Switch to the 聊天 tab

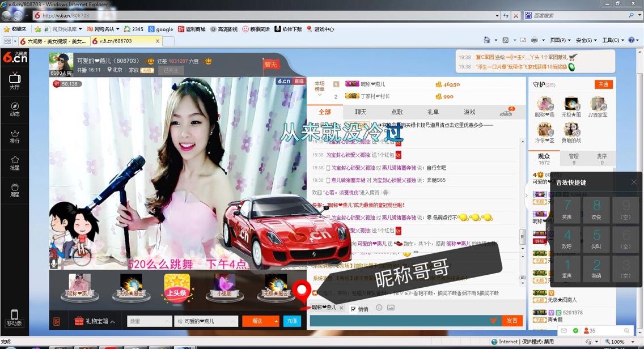click(361, 112)
